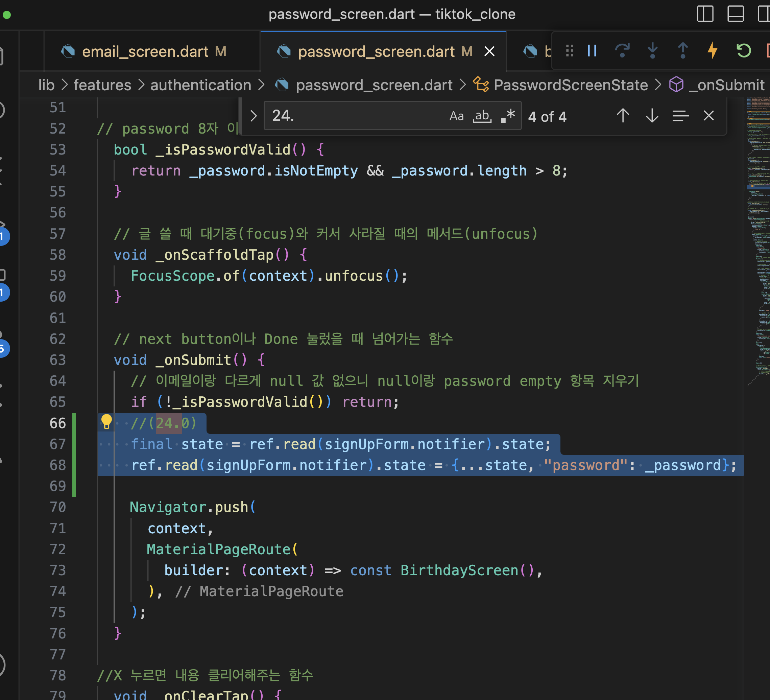
Task: Toggle Match Whole Word in find
Action: (x=482, y=116)
